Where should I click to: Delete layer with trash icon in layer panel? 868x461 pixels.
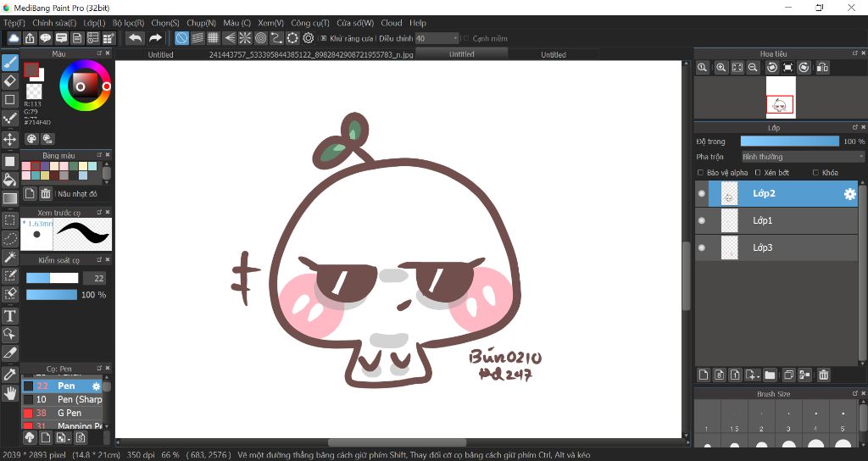click(824, 375)
